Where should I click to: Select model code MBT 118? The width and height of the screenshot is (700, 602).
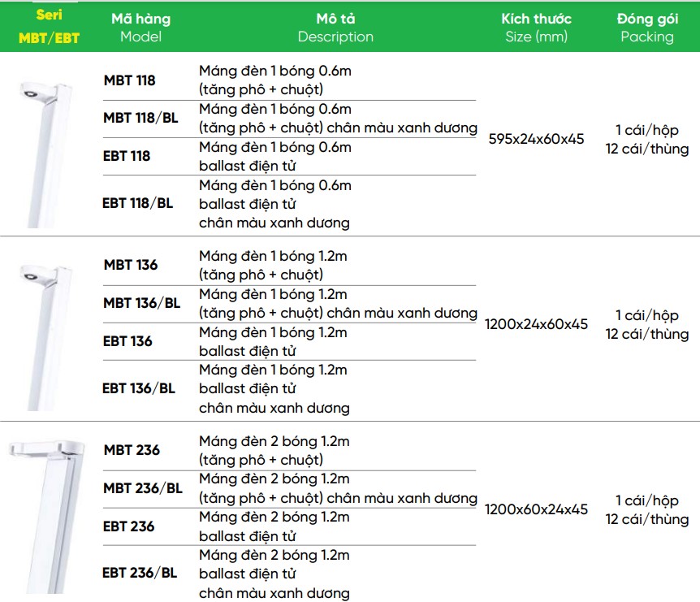[129, 80]
